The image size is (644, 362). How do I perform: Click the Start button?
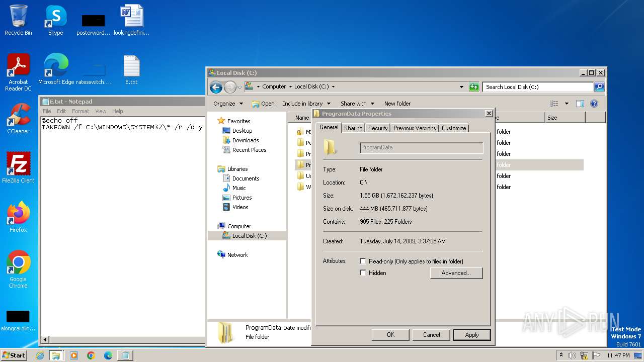coord(14,355)
